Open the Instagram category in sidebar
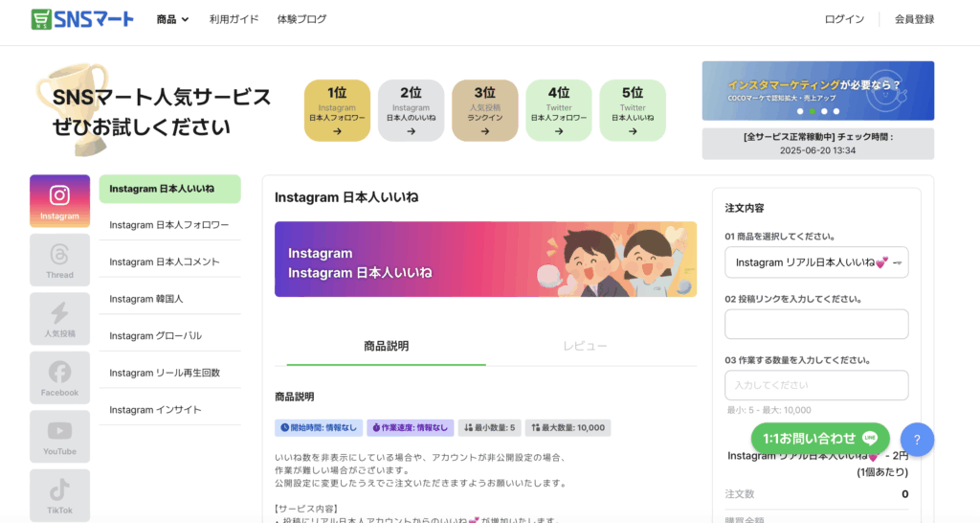Screen dimensions: 980x523 (x=60, y=201)
